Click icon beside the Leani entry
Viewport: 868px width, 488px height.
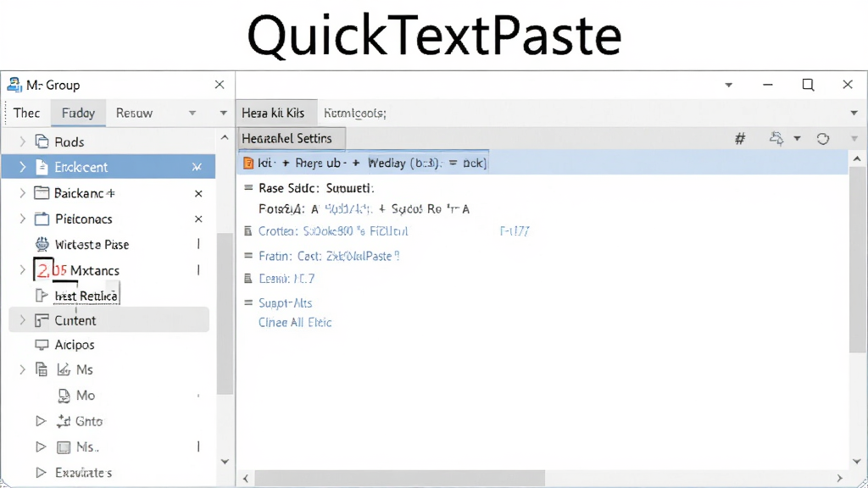tap(248, 278)
